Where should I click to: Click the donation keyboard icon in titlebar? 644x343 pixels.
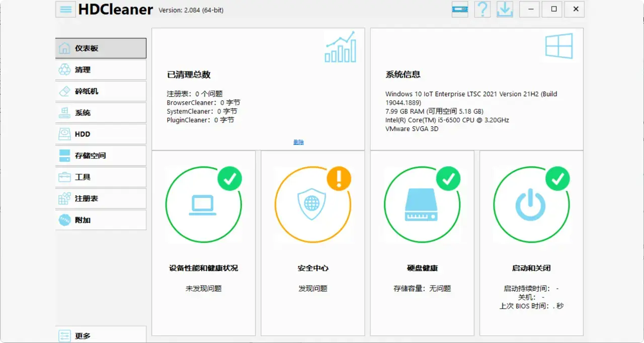tap(459, 9)
